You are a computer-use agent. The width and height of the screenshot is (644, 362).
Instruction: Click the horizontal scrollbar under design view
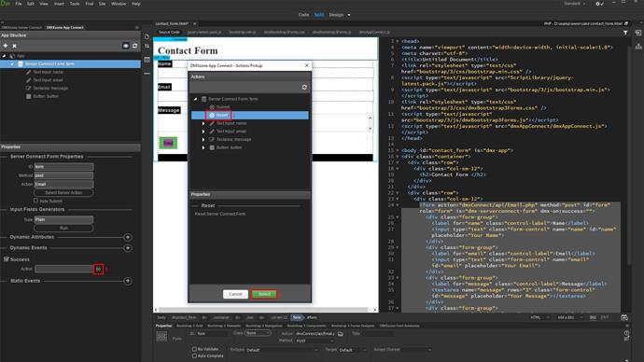[x=263, y=310]
